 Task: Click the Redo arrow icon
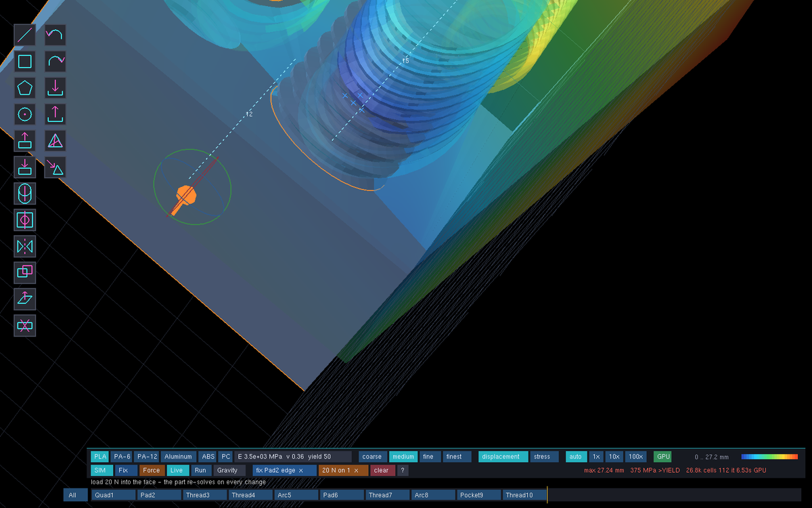click(55, 62)
